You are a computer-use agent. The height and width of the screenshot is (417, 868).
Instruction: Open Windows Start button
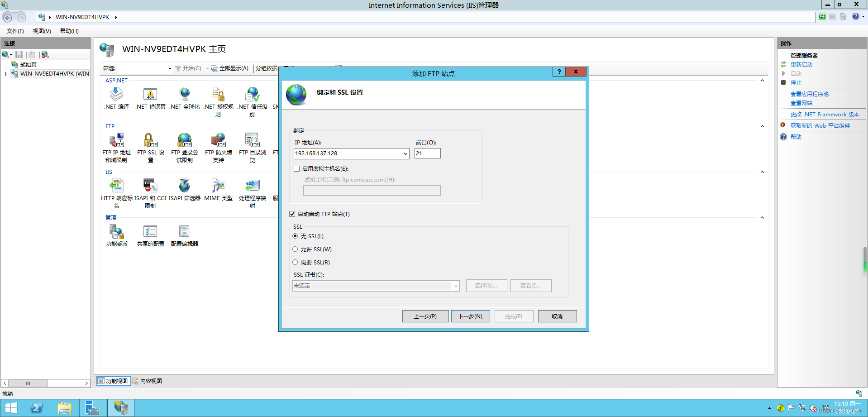coord(11,408)
